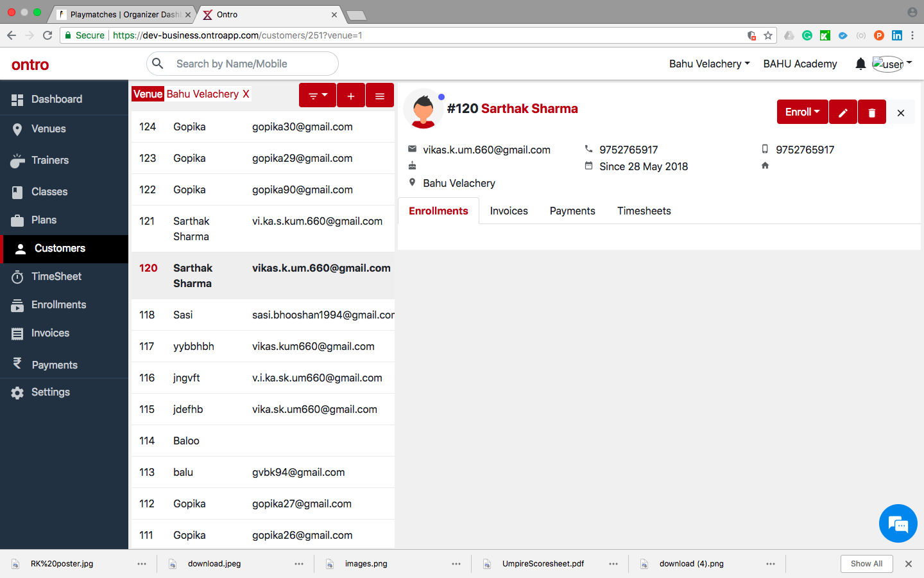
Task: Remove the Bahu Velachery venue filter
Action: pos(246,94)
